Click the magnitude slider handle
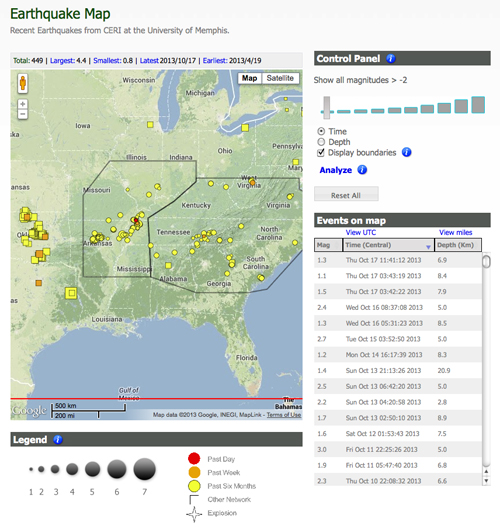Screen dimensions: 500x529 pos(327,108)
